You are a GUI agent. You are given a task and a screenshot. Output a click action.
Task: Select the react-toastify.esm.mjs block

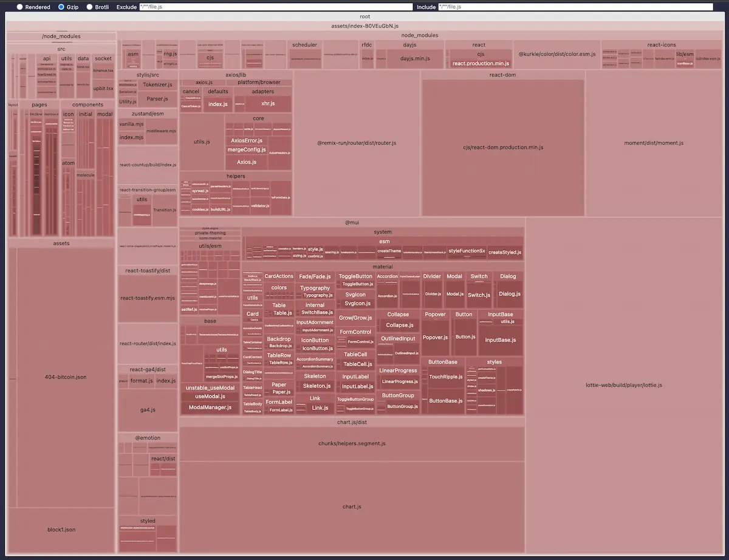click(x=148, y=298)
